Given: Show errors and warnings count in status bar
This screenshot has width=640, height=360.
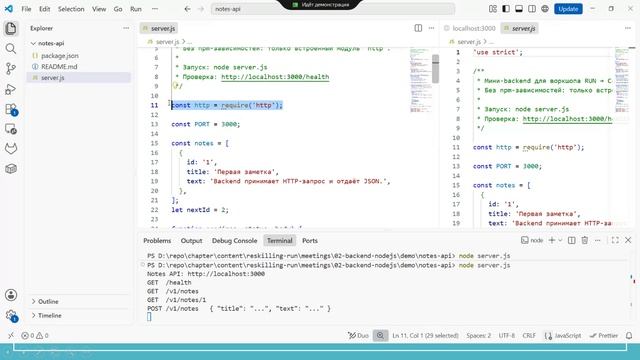Looking at the screenshot, I should tap(35, 336).
